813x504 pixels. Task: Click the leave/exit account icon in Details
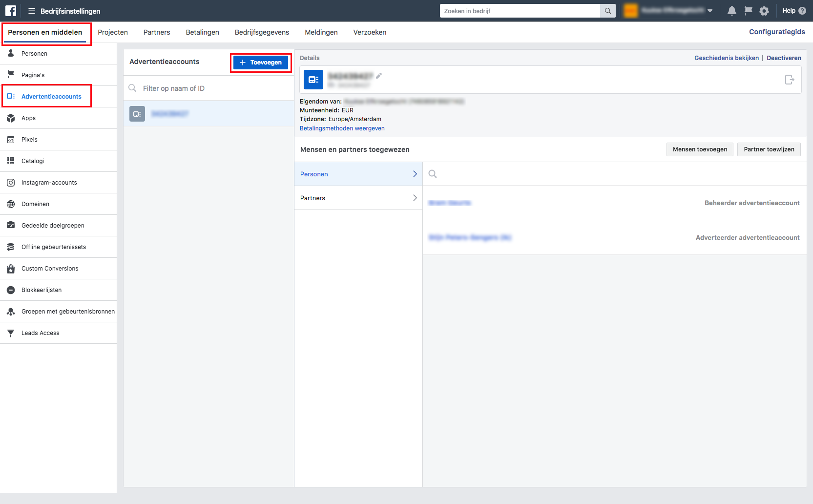(790, 79)
